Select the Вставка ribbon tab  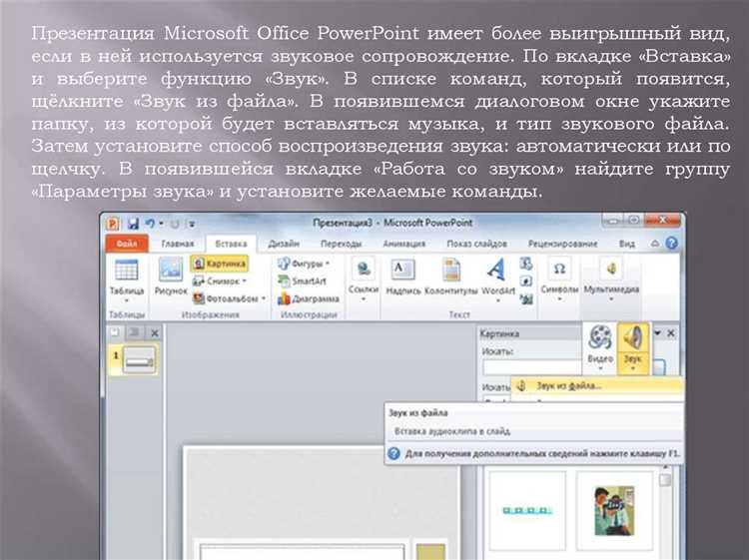pos(231,244)
